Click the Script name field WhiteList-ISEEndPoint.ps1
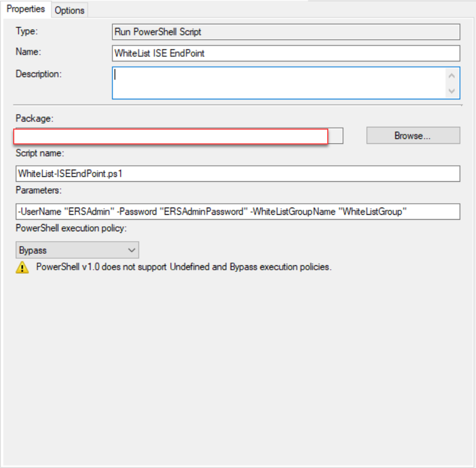Screen dimensions: 476x468 [x=238, y=174]
